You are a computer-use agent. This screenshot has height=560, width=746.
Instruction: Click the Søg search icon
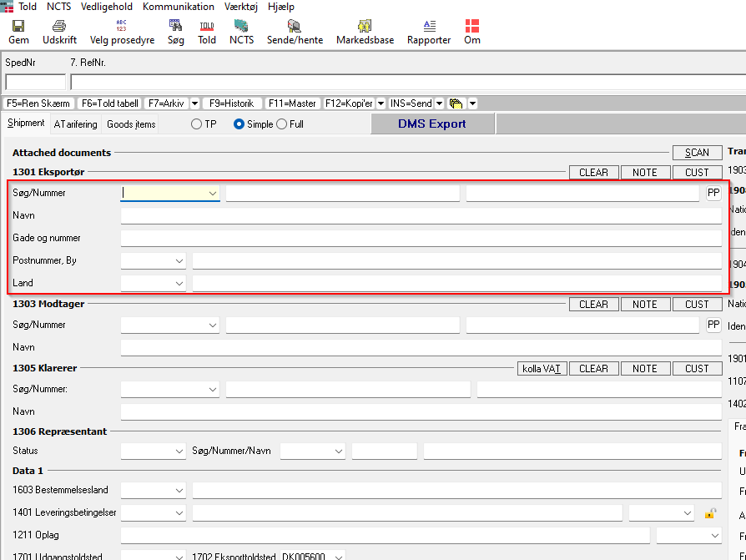click(175, 26)
